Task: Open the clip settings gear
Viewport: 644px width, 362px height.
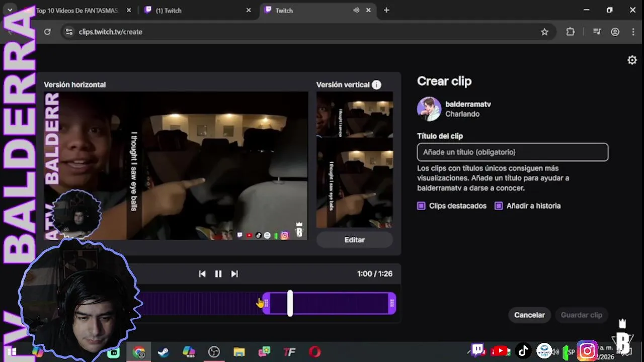Action: click(x=632, y=60)
